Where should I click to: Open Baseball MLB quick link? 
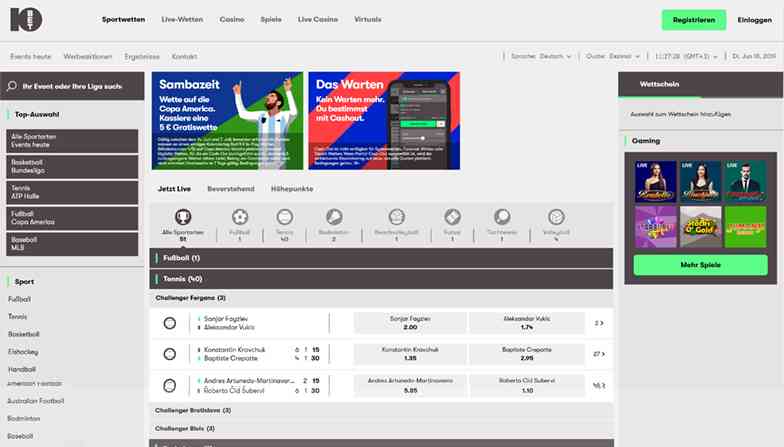[72, 244]
